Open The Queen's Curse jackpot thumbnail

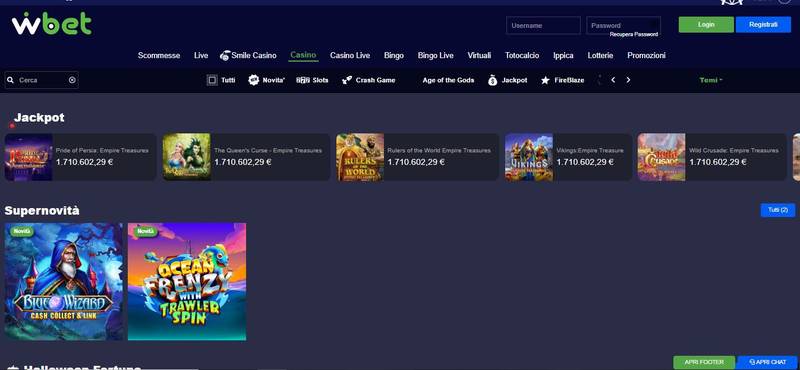click(187, 157)
